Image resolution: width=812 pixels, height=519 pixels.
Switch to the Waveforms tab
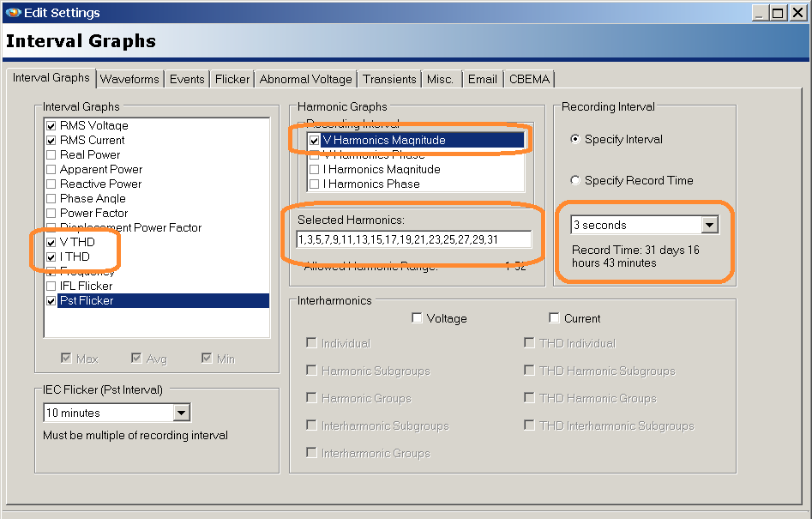129,78
